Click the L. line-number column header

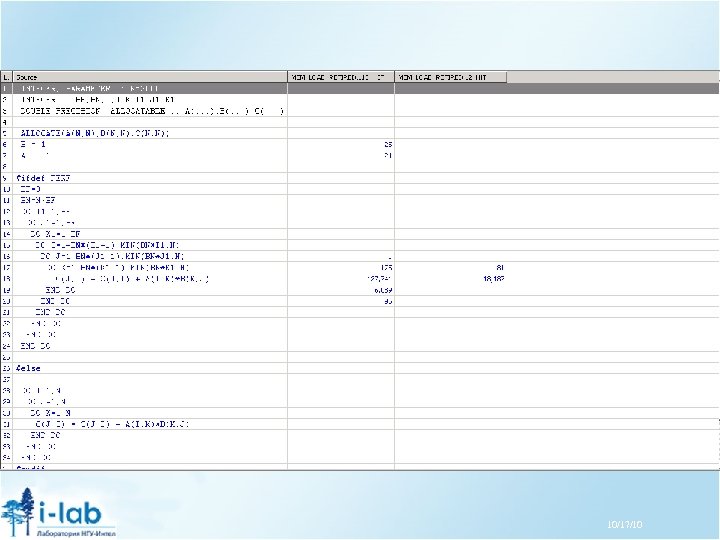pos(6,77)
